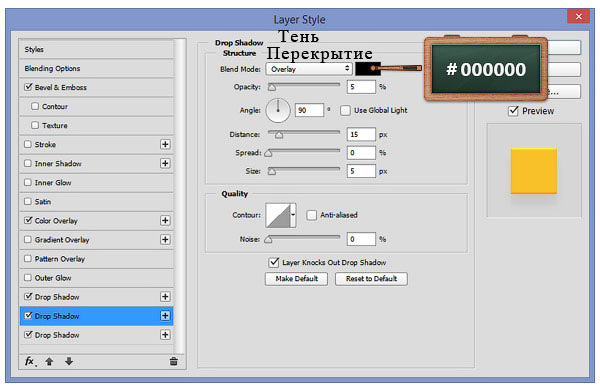Move effect up with up arrow icon
Screen dimensions: 600x390
pyautogui.click(x=49, y=361)
